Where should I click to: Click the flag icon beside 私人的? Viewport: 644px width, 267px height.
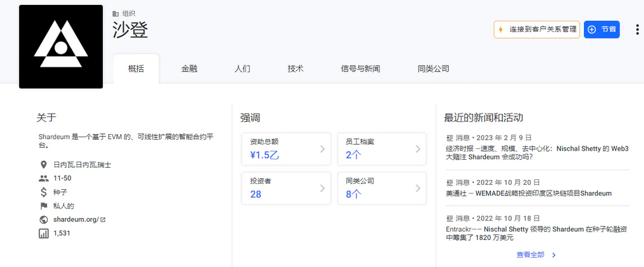44,206
